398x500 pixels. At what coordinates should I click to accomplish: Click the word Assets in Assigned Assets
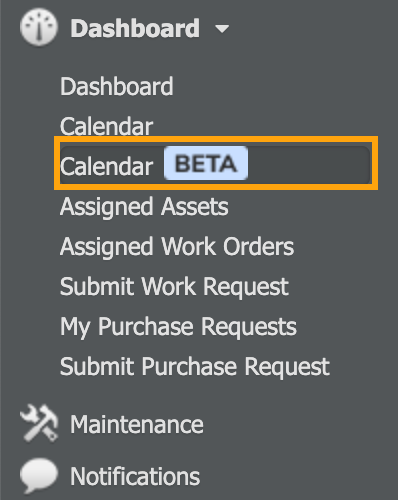(x=195, y=207)
